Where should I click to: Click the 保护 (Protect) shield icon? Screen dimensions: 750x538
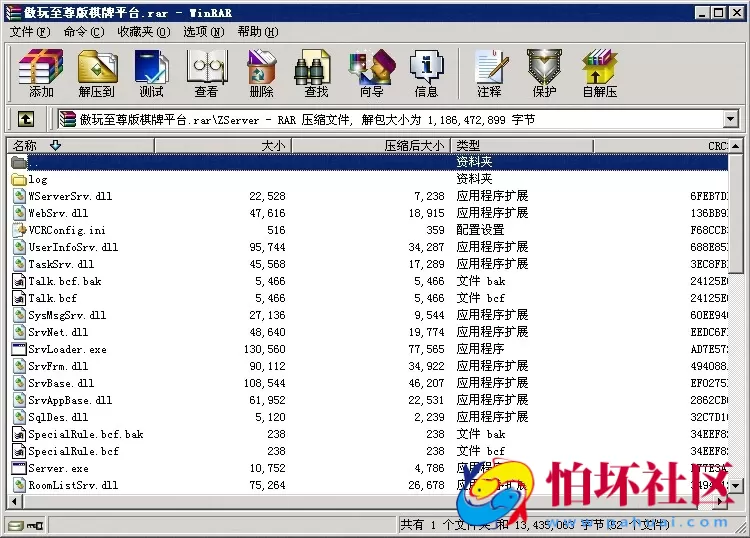click(544, 73)
